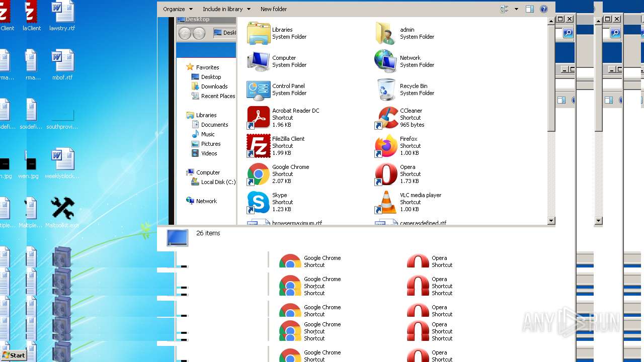This screenshot has height=362, width=644.
Task: Select mbof.rtf desktop file icon
Action: [62, 61]
